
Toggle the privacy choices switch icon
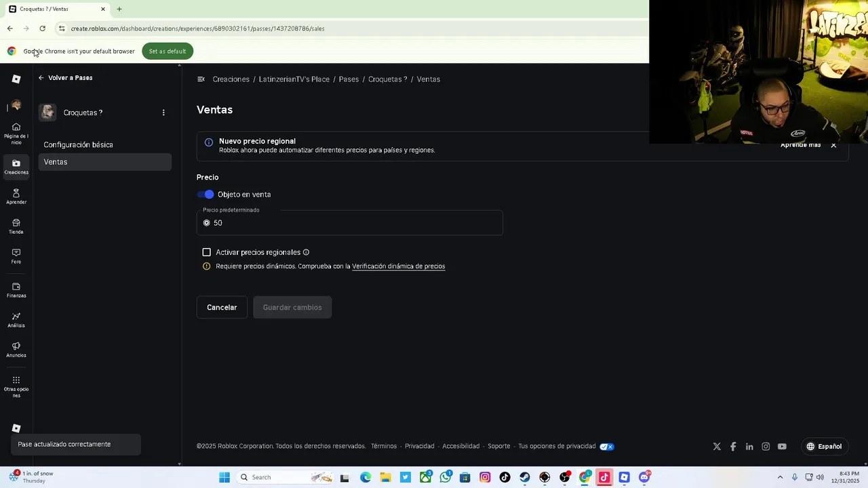pyautogui.click(x=607, y=447)
